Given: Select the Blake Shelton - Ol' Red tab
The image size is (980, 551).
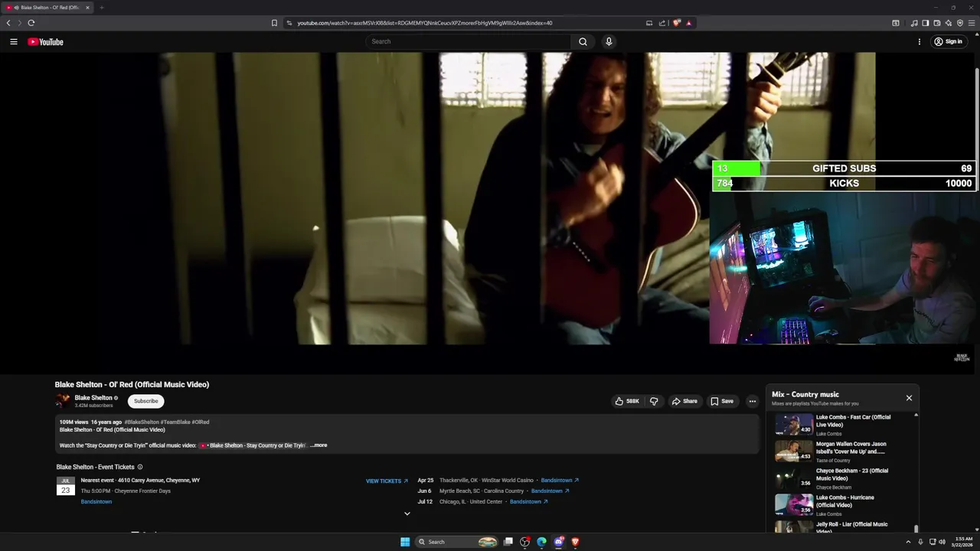Looking at the screenshot, I should [47, 8].
